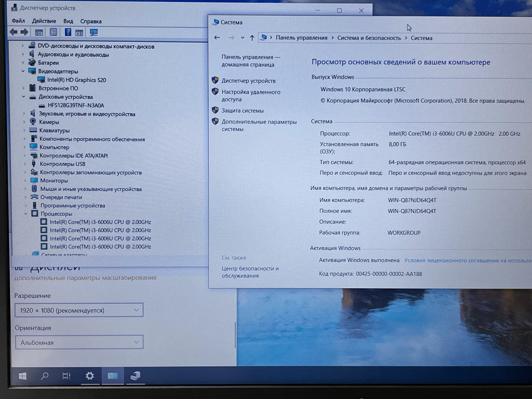This screenshot has height=399, width=532.
Task: Expand Звуковые, игровые и видеоустройства
Action: [x=24, y=114]
